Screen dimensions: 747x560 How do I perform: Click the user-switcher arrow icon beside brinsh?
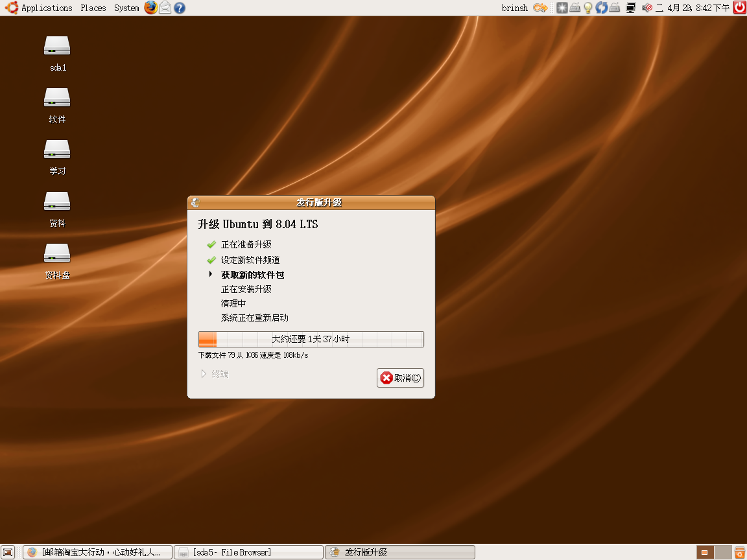pos(540,8)
